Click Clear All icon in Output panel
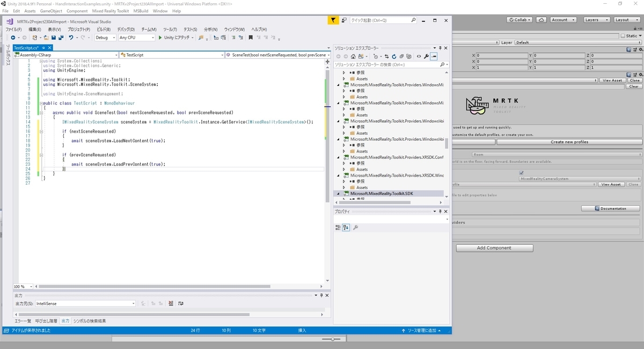 click(x=171, y=303)
